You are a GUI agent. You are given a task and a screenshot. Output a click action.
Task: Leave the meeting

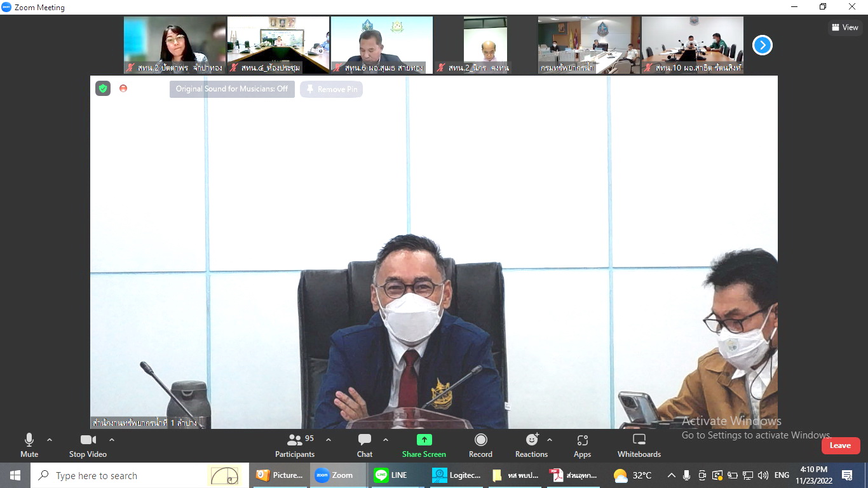pyautogui.click(x=840, y=445)
